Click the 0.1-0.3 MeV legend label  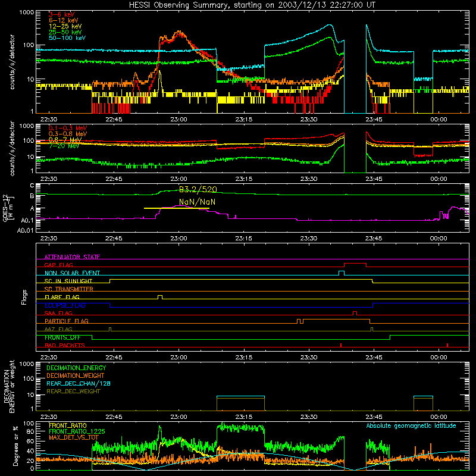pyautogui.click(x=68, y=128)
